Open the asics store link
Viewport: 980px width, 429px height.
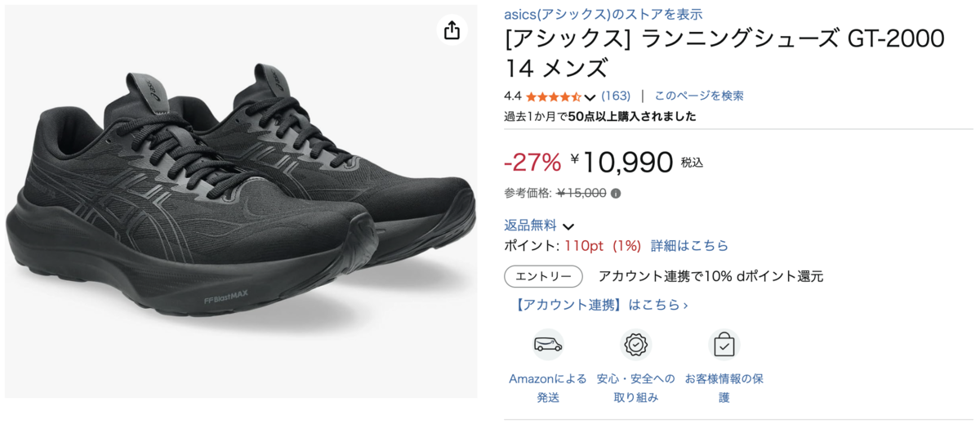click(604, 14)
